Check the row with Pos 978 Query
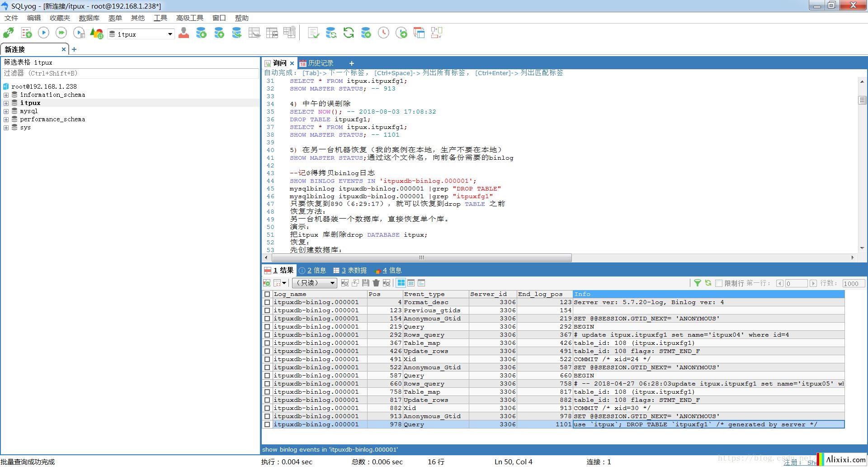This screenshot has width=868, height=467. click(267, 424)
